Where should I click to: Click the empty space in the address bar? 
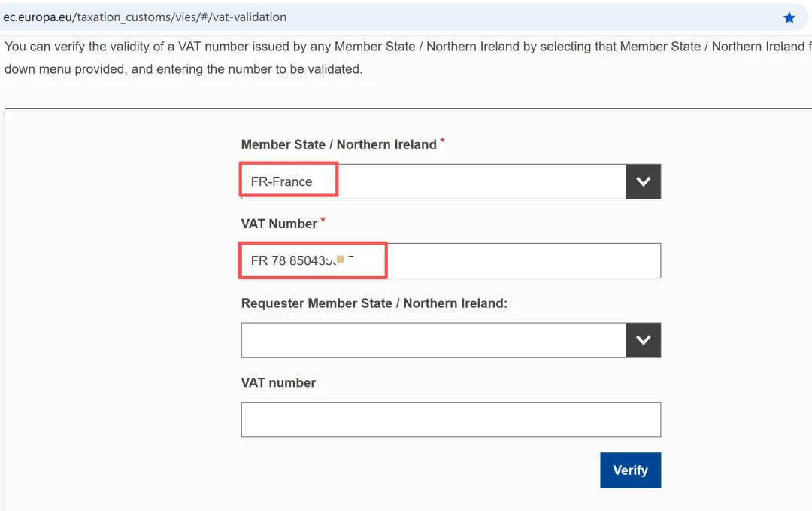click(526, 17)
